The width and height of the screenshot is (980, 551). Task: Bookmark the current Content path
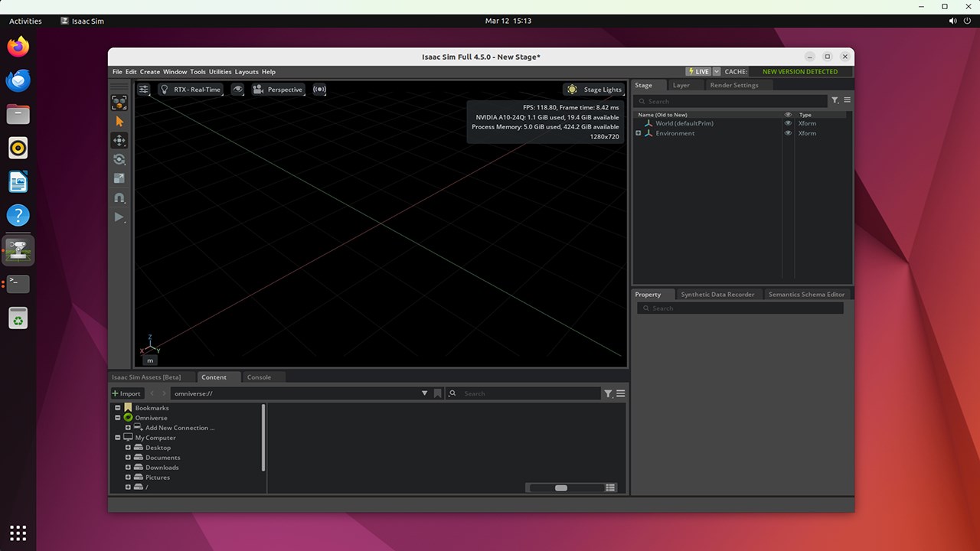pyautogui.click(x=438, y=393)
